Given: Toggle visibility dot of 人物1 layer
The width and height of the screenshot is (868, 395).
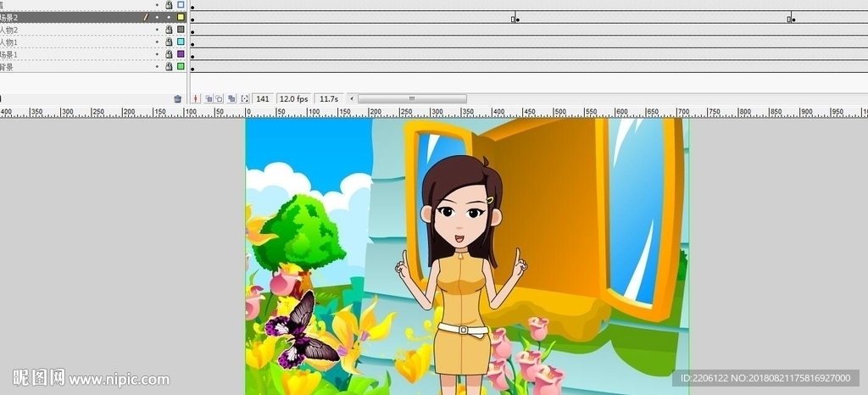Looking at the screenshot, I should [157, 42].
